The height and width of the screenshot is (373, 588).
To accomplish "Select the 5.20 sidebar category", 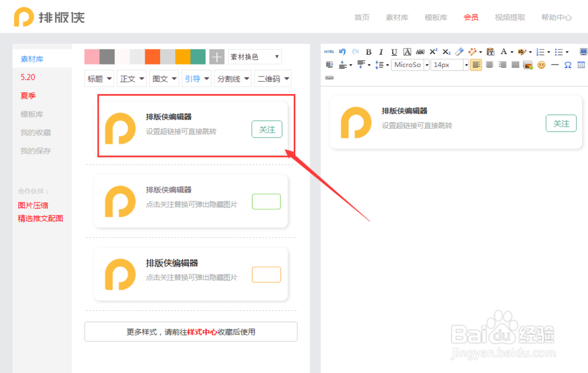I will click(x=28, y=77).
